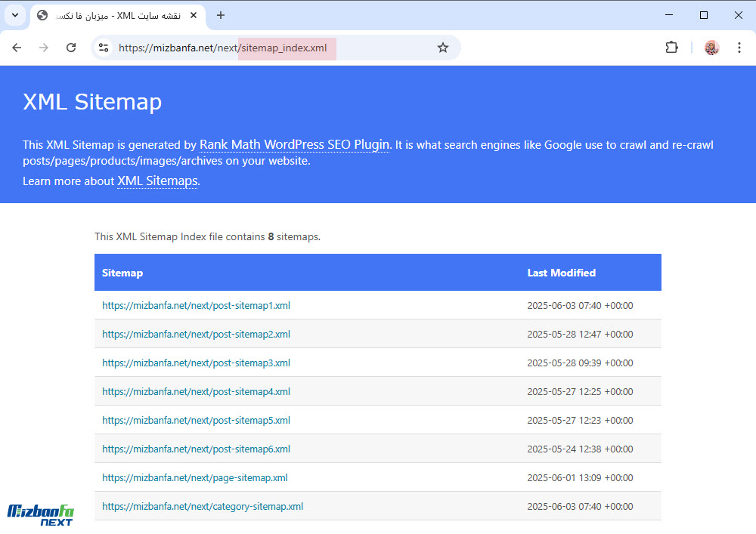Open category-sitemap.xml link

pyautogui.click(x=203, y=506)
